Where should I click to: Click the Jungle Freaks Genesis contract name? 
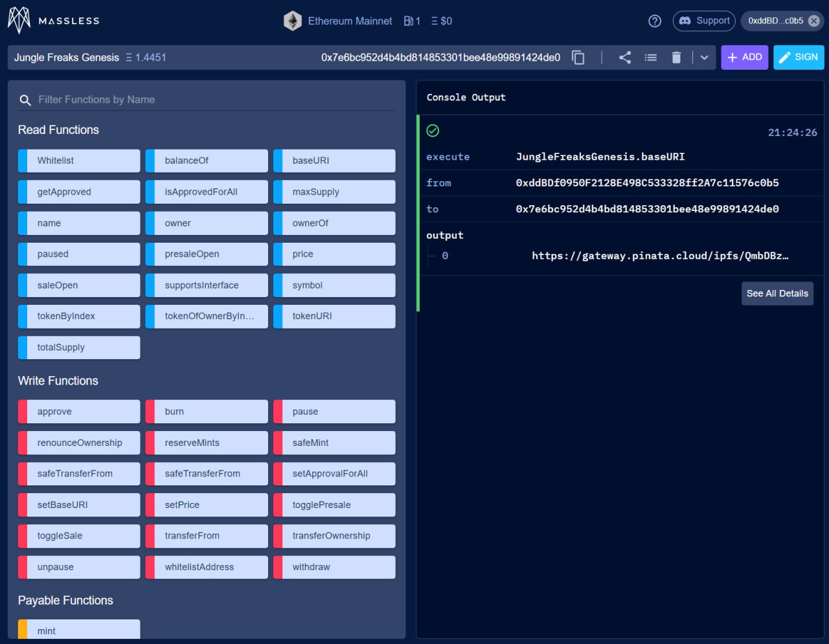[x=67, y=58]
